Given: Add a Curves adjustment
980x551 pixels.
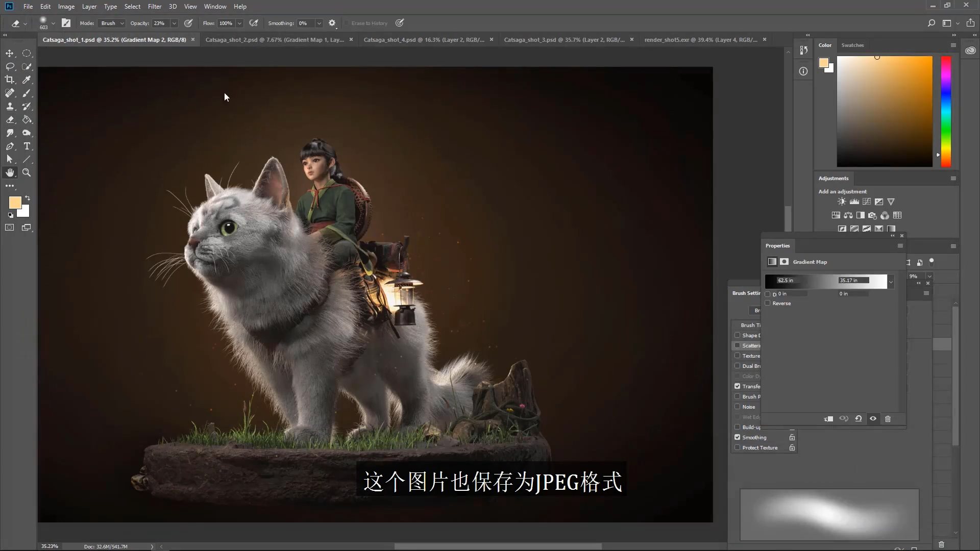Looking at the screenshot, I should (867, 202).
